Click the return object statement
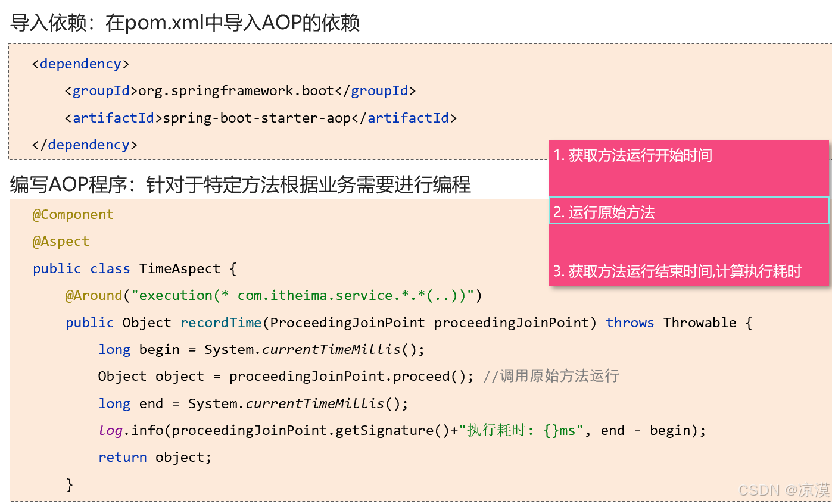Image resolution: width=832 pixels, height=504 pixels. coord(153,457)
